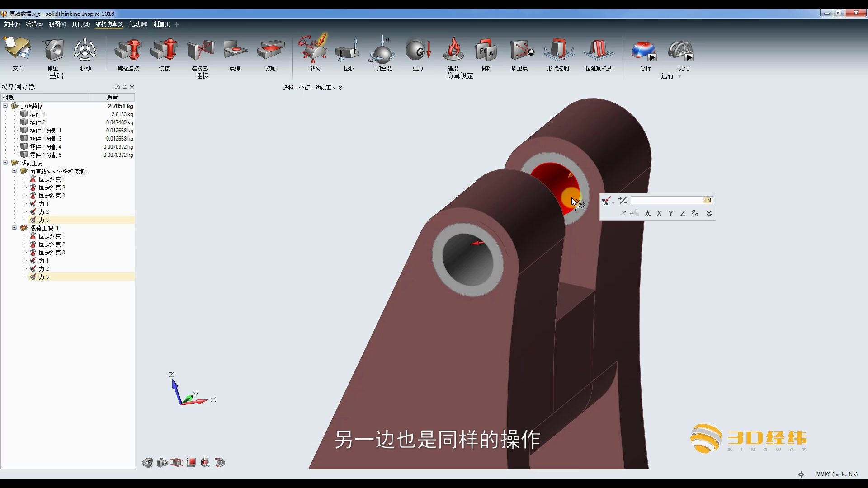Open the MMKS units selector in status bar
This screenshot has height=488, width=868.
point(837,474)
